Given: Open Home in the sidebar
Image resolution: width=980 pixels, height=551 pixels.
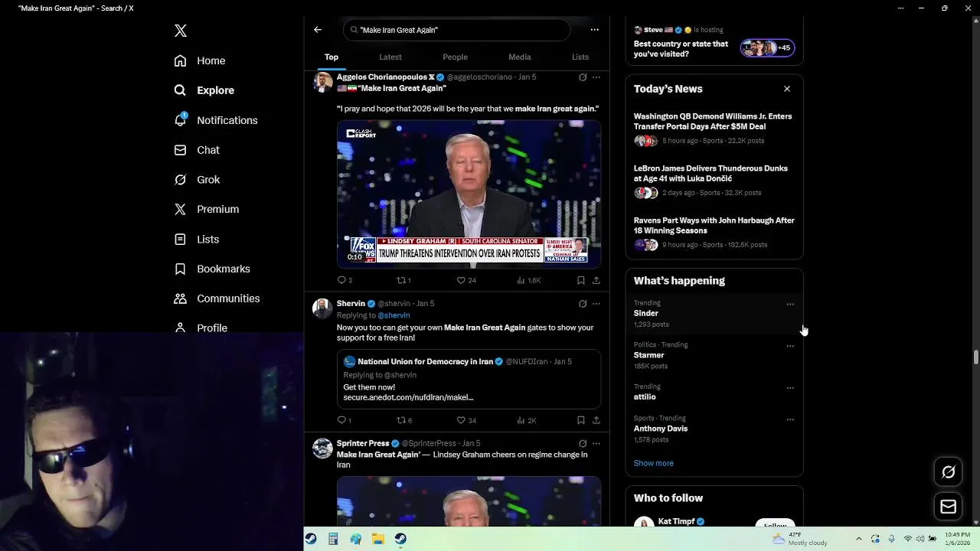Looking at the screenshot, I should click(200, 60).
